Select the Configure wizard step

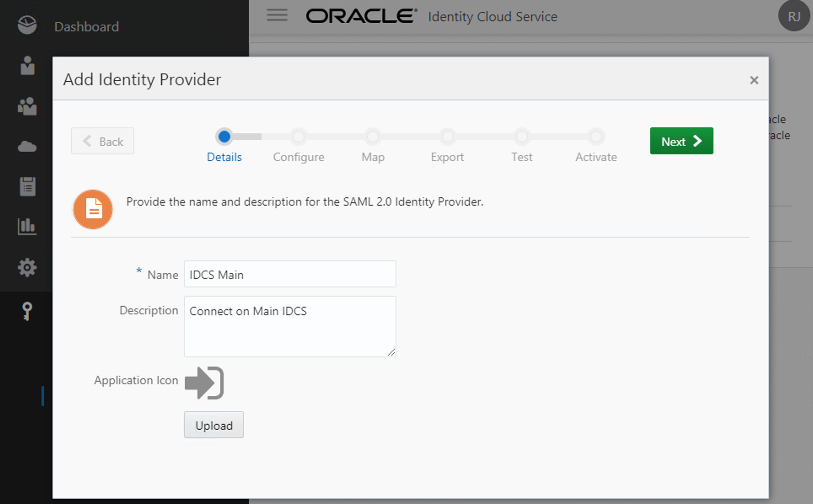[299, 157]
